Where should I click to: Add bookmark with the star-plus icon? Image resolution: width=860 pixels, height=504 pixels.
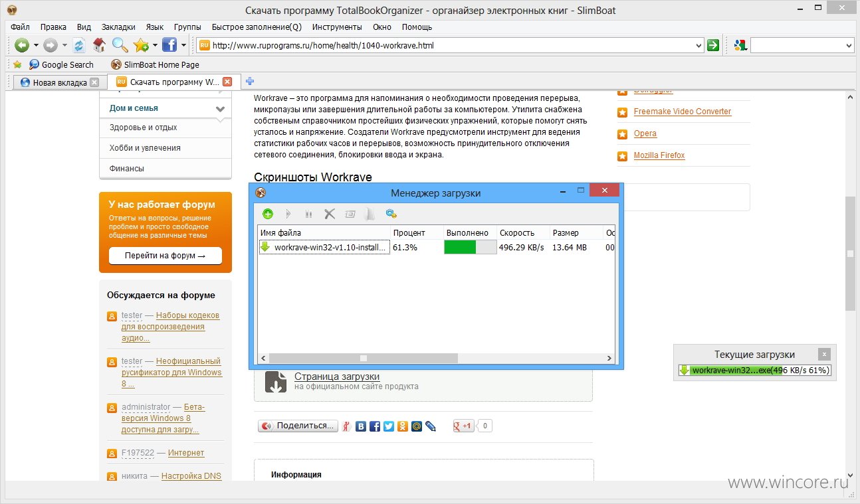click(140, 45)
